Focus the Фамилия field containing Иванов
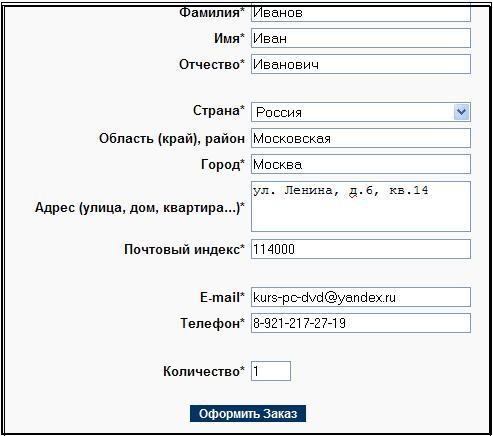493x436 pixels. tap(361, 13)
